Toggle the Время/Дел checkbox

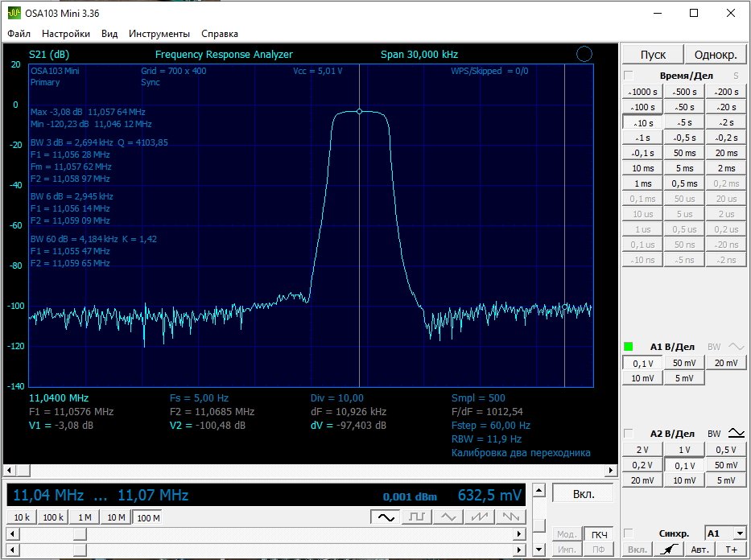(629, 75)
